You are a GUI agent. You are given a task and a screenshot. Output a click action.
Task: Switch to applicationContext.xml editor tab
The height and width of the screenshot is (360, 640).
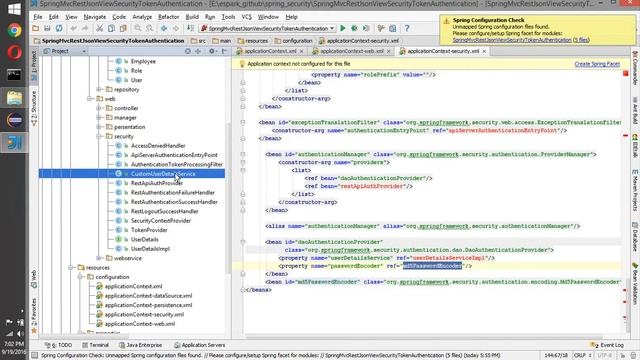tap(270, 51)
